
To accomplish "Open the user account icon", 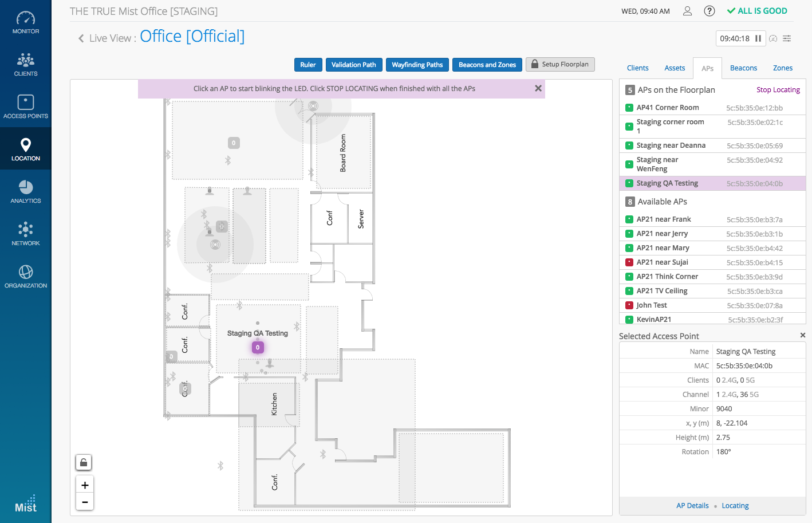I will [688, 11].
